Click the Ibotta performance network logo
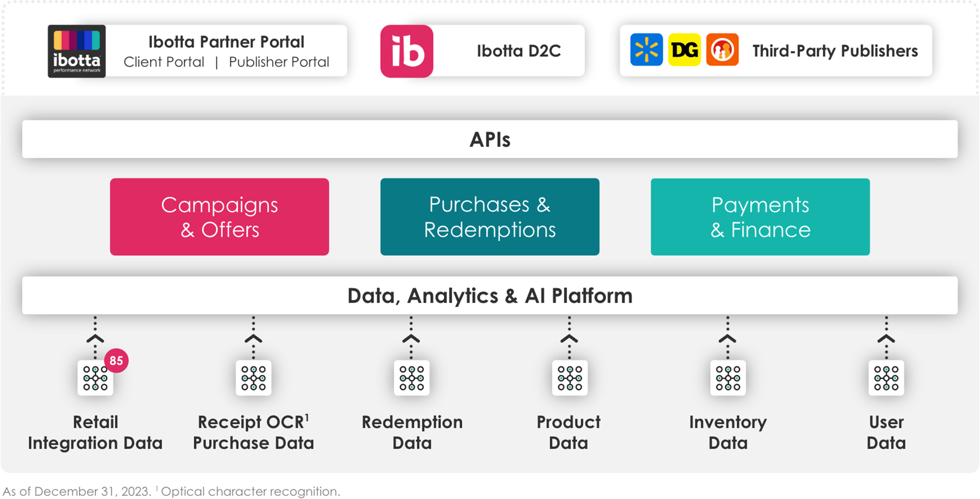Screen dimensions: 980x499 tap(77, 51)
